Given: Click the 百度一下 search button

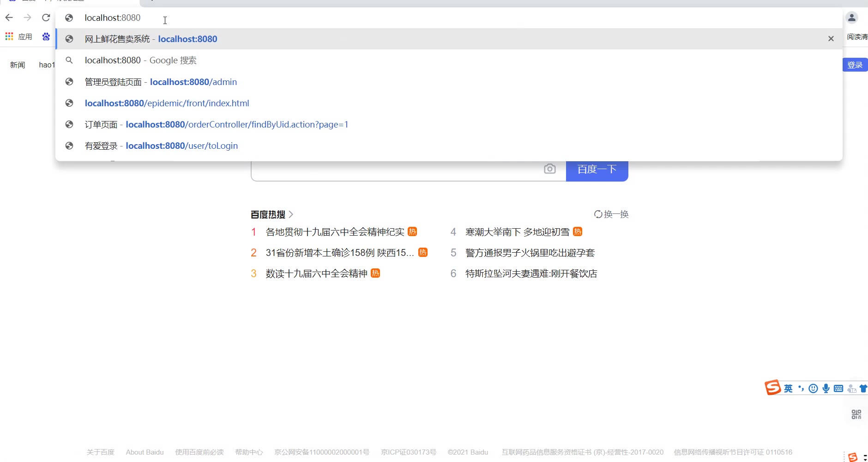Looking at the screenshot, I should point(597,170).
